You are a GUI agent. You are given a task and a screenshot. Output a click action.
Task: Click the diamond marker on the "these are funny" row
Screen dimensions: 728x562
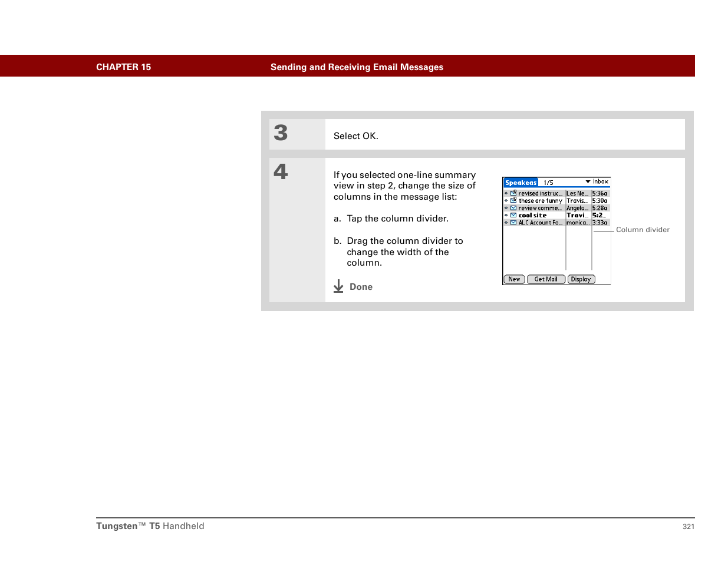tap(506, 200)
